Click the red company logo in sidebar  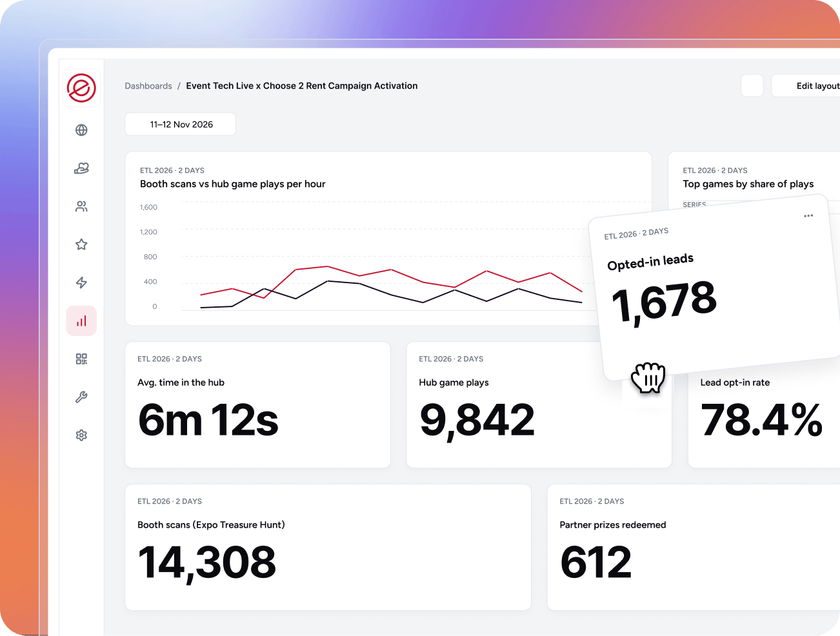(81, 88)
